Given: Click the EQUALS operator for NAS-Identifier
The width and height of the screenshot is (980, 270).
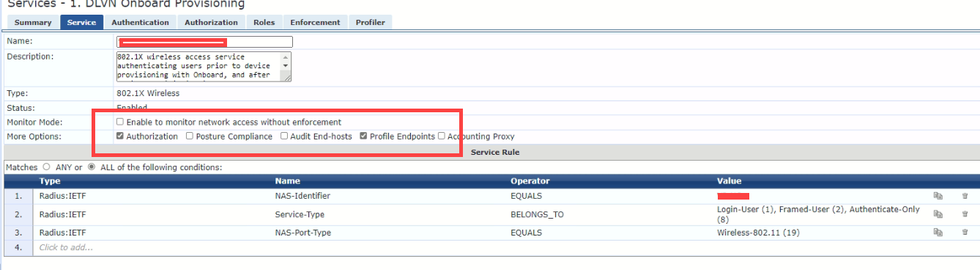Looking at the screenshot, I should coord(527,196).
